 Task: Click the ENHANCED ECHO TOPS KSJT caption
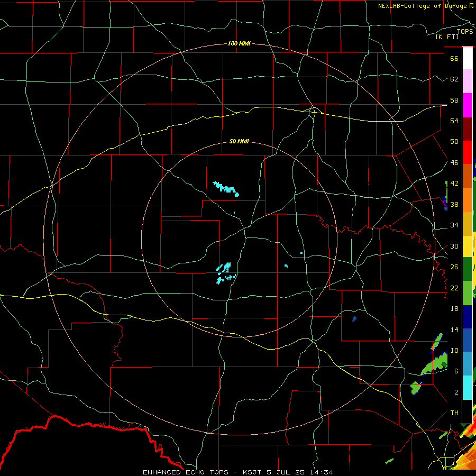(x=237, y=472)
